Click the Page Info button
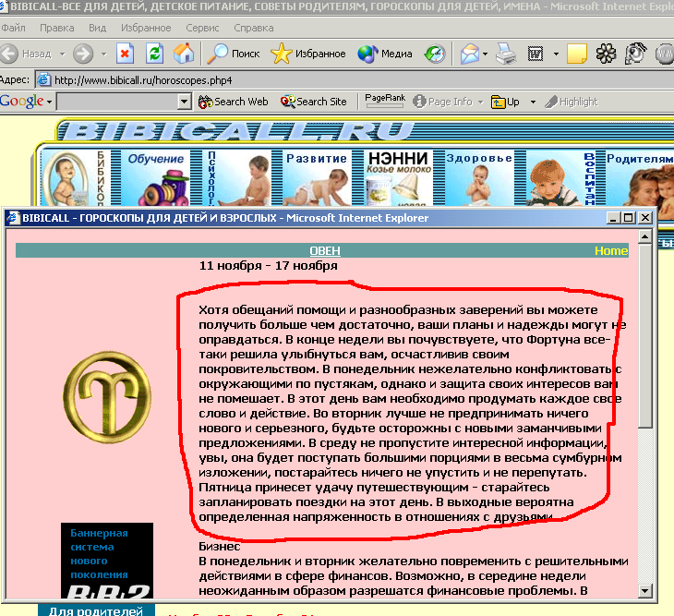This screenshot has height=616, width=674. coord(443,102)
